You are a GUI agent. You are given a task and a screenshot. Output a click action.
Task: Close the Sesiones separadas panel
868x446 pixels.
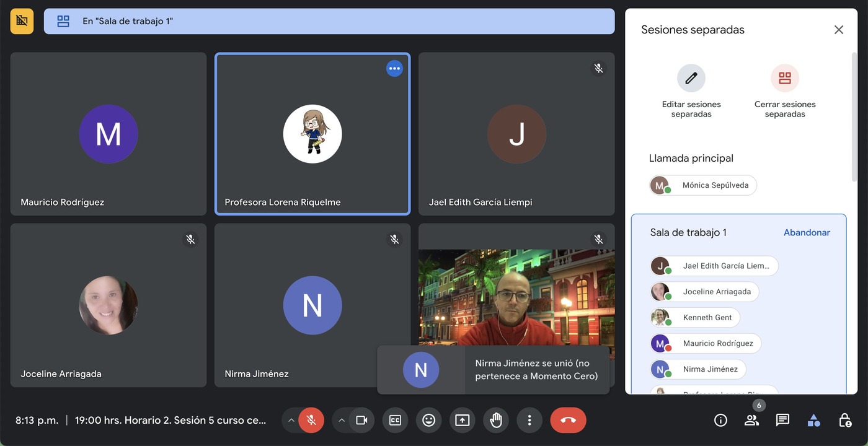[x=839, y=30]
